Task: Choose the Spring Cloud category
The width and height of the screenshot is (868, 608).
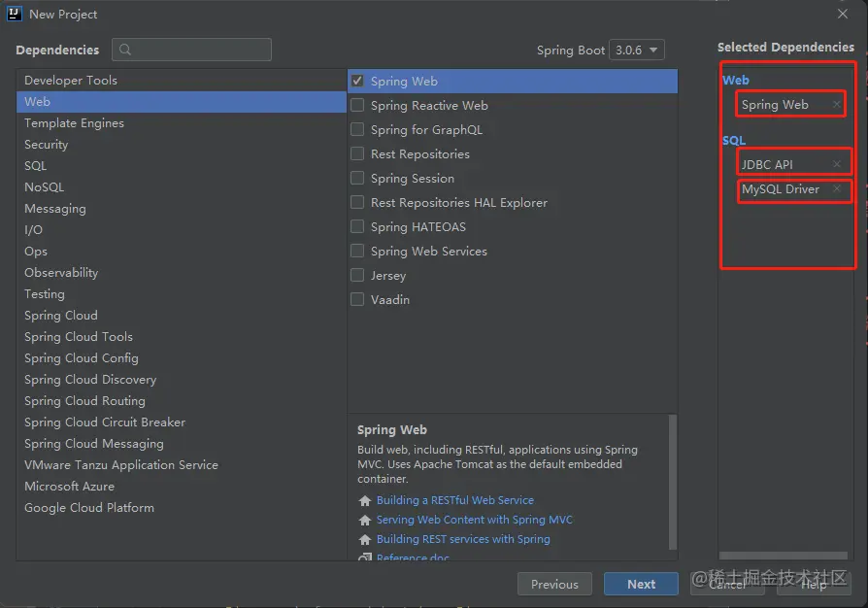Action: tap(182, 316)
